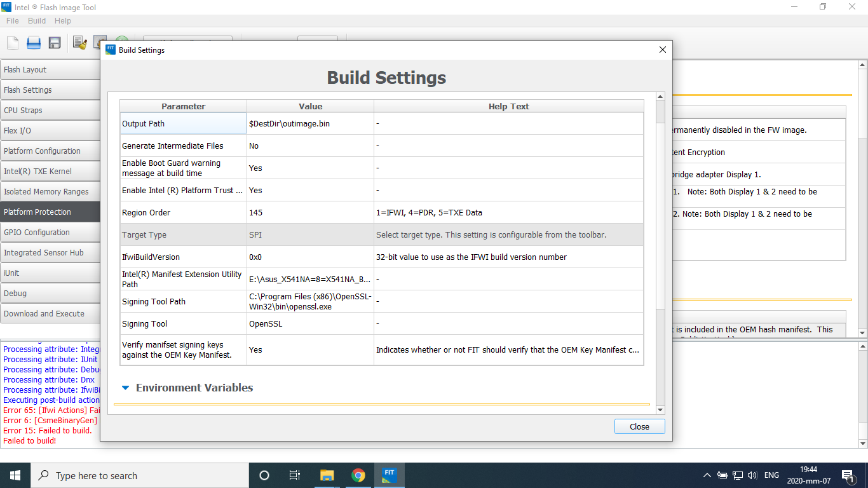Click the 'Target Type' parameter cell
Screen dimensions: 868x488
pyautogui.click(x=183, y=234)
